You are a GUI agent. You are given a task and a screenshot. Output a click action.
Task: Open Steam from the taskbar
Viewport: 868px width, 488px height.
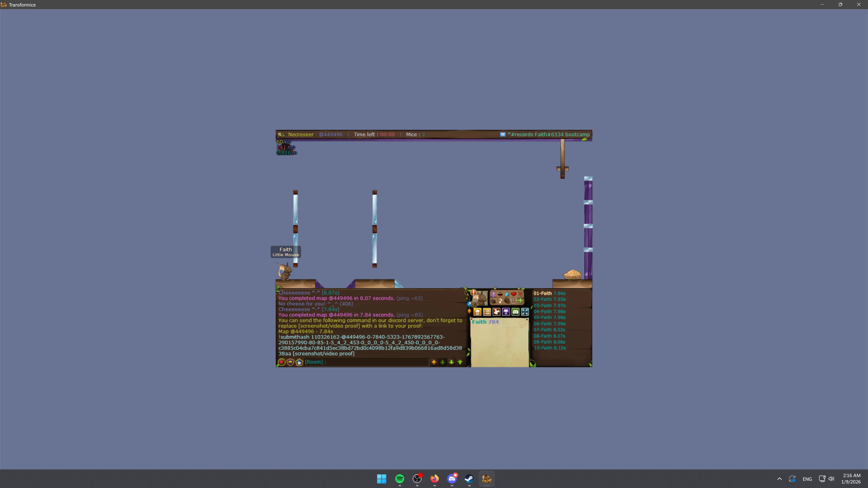469,479
